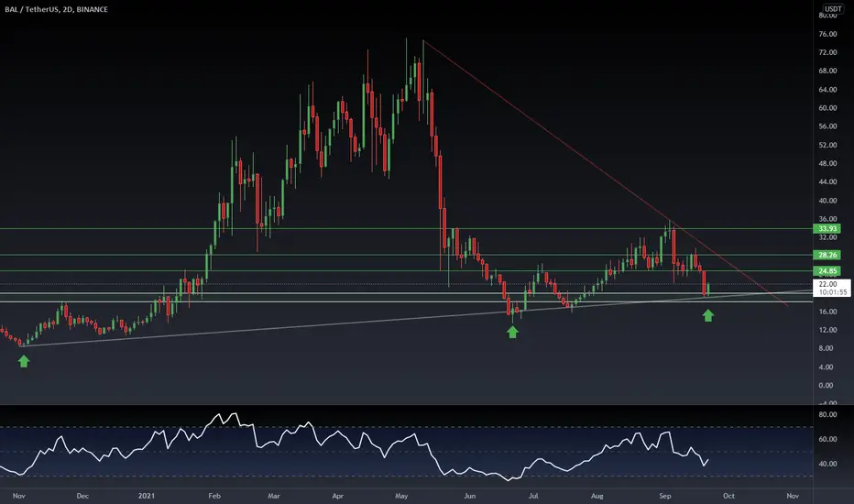The image size is (854, 504).
Task: Select the 28.26 green price label
Action: click(827, 255)
